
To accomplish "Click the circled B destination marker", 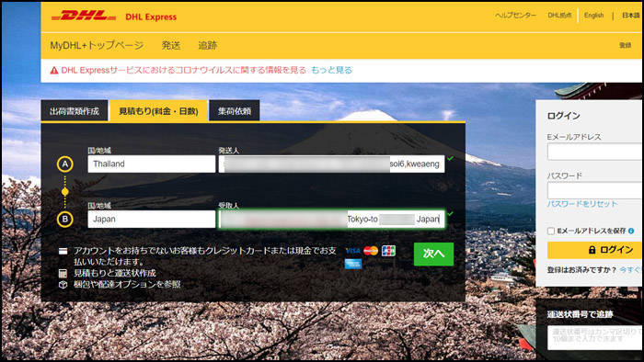I will (65, 219).
